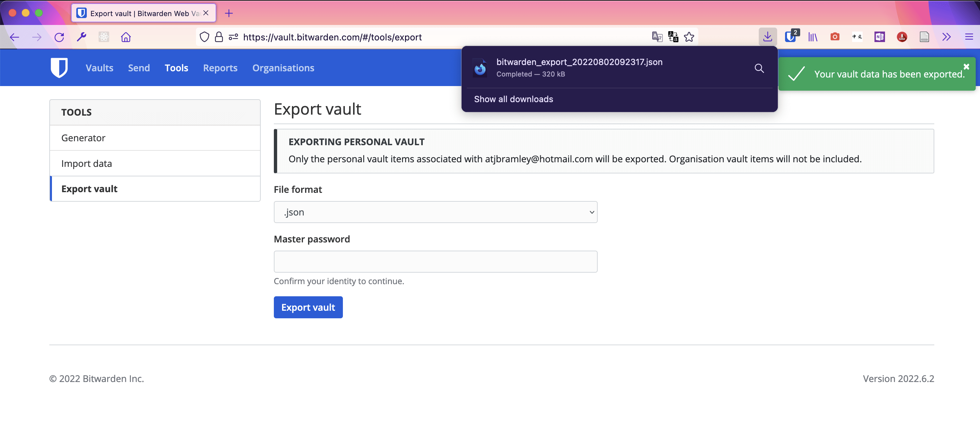The height and width of the screenshot is (428, 980).
Task: Navigate to the Vaults tab
Action: tap(99, 67)
